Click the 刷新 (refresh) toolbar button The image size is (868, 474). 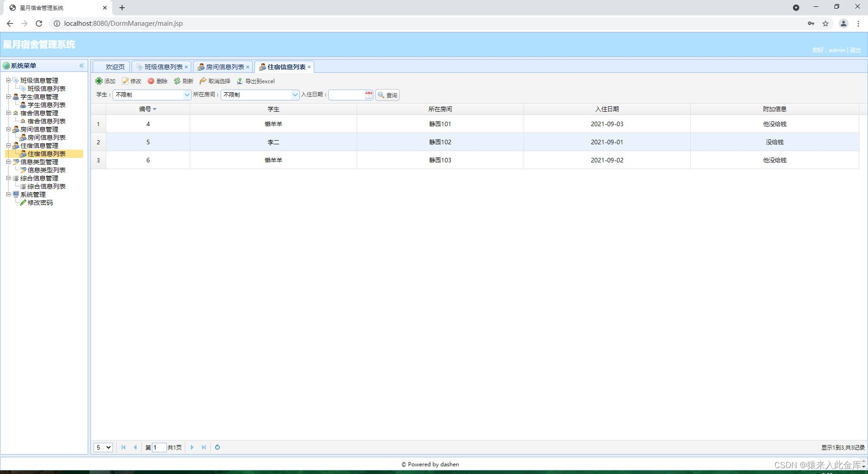point(184,81)
